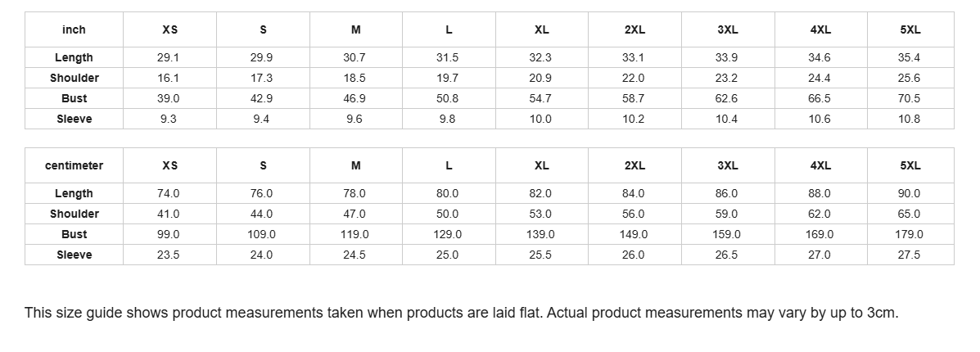Select the 'centimeter' table header cell
Image resolution: width=980 pixels, height=352 pixels.
[x=74, y=165]
